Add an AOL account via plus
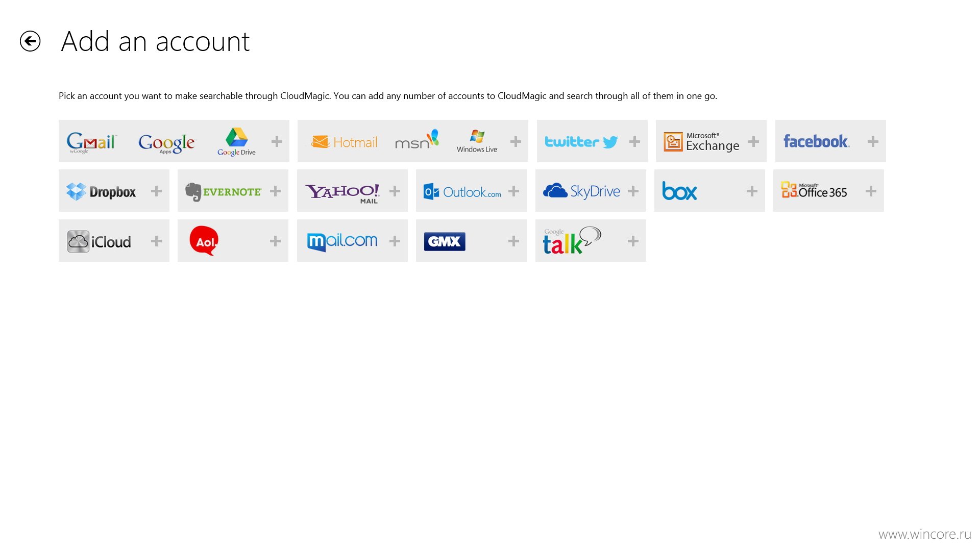 click(x=275, y=241)
